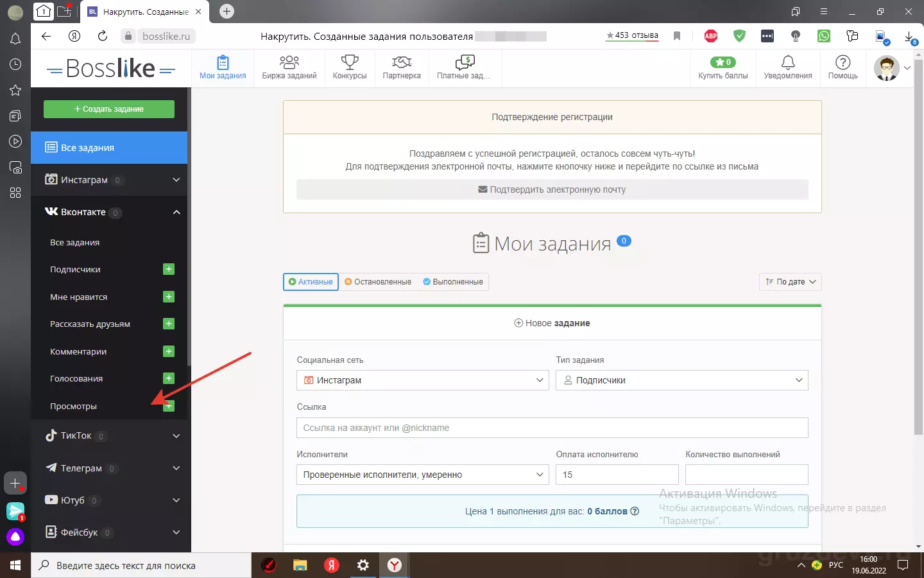This screenshot has height=578, width=924.
Task: Click Windows Start button
Action: [15, 565]
